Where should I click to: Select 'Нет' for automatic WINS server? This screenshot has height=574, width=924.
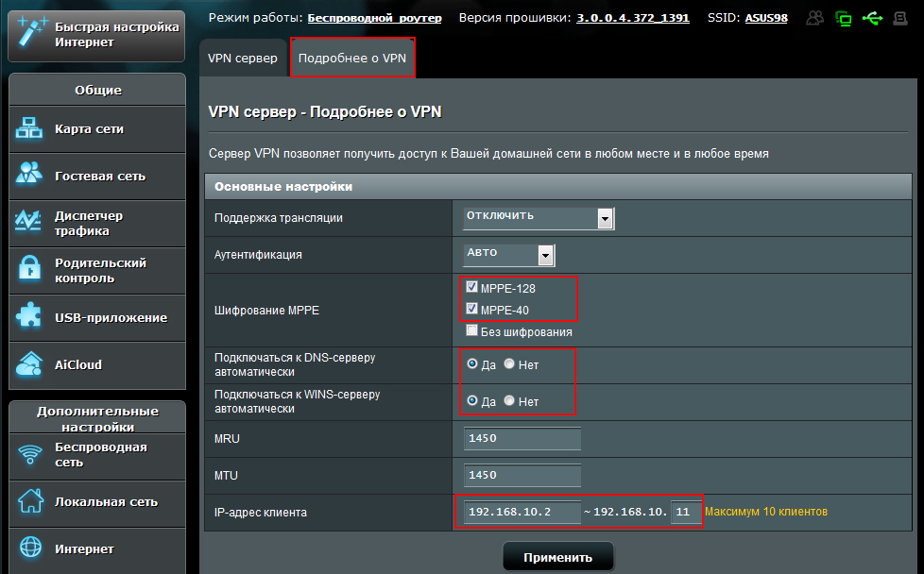click(x=509, y=400)
